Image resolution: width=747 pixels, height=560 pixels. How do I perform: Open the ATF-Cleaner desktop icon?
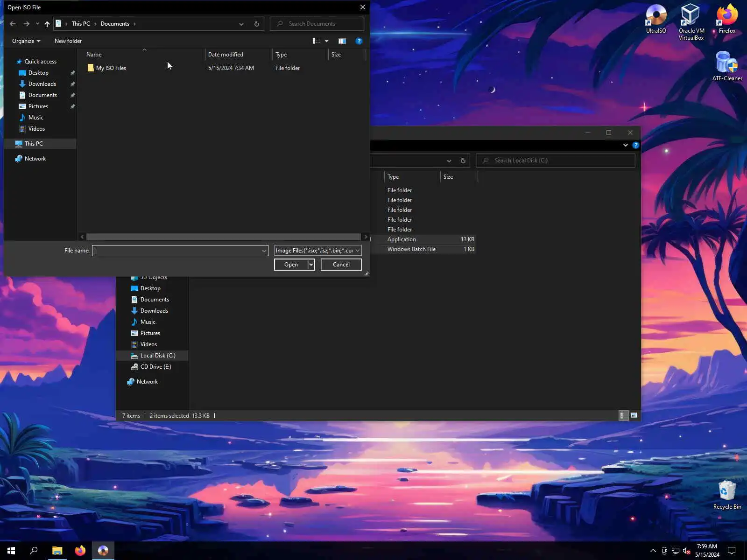click(727, 66)
